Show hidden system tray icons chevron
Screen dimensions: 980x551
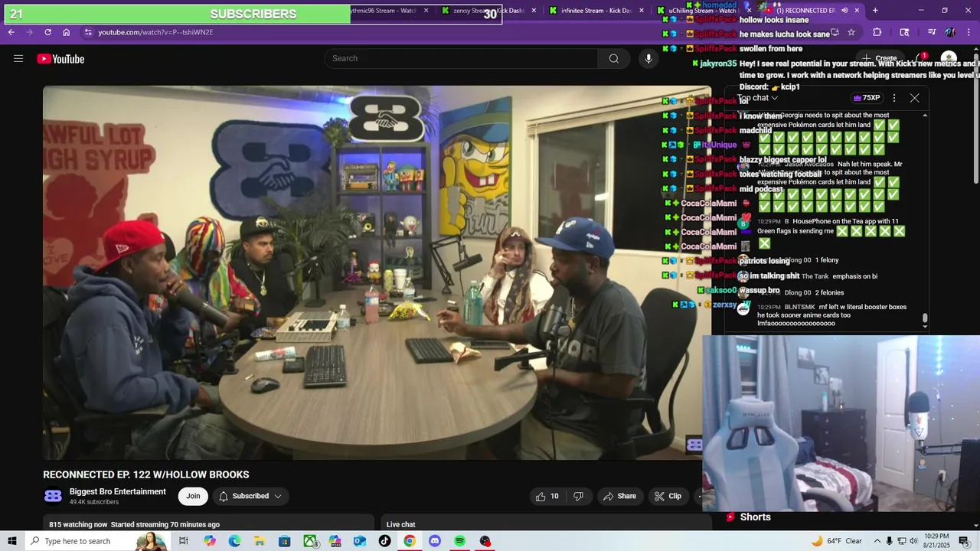pyautogui.click(x=877, y=541)
